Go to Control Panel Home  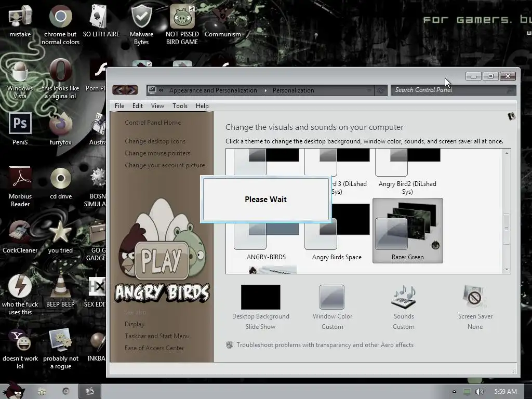pyautogui.click(x=153, y=123)
